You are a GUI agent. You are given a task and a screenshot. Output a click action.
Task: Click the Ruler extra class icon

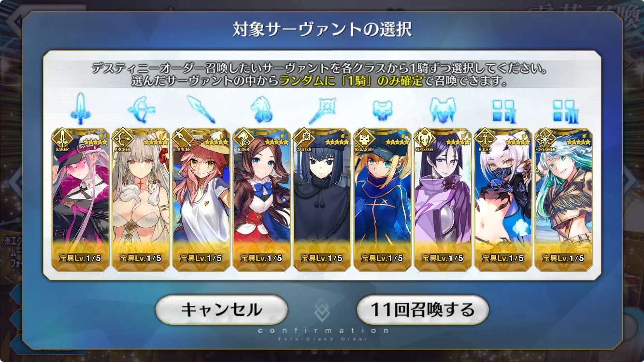503,111
